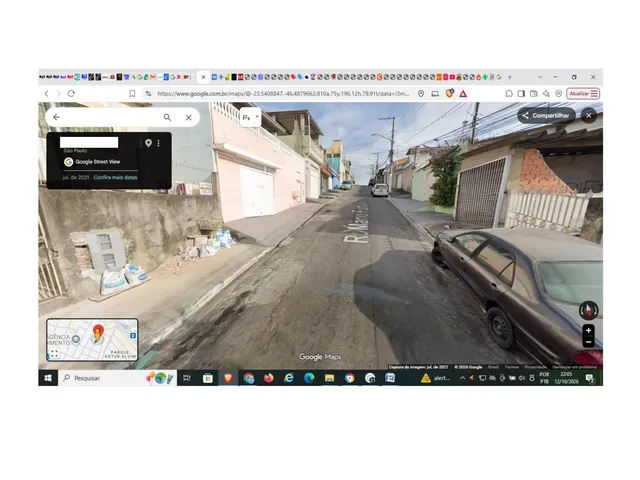Open three-dot menu in Street View card
Viewport: 640px width, 480px height.
point(158,143)
